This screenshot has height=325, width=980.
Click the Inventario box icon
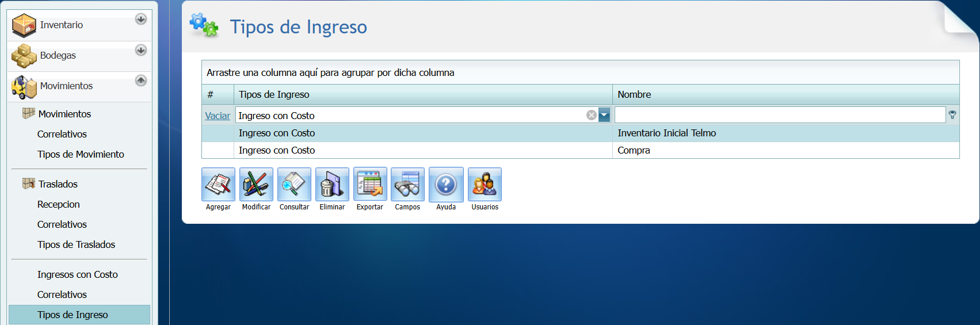pyautogui.click(x=24, y=25)
